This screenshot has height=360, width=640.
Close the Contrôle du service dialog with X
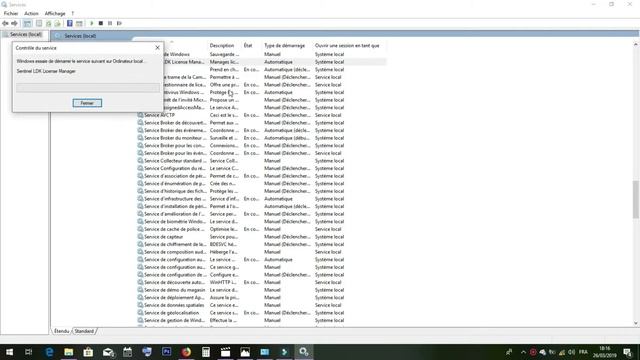pos(158,48)
